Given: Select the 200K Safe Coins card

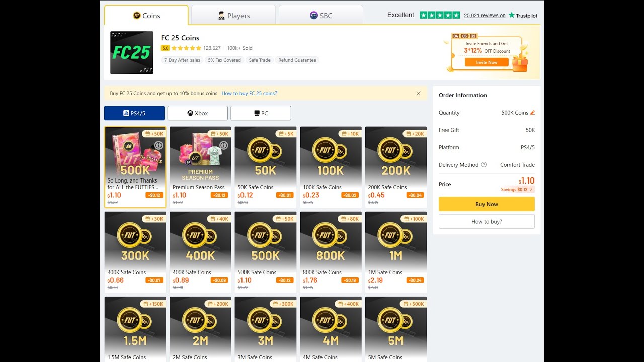Looking at the screenshot, I should [396, 167].
